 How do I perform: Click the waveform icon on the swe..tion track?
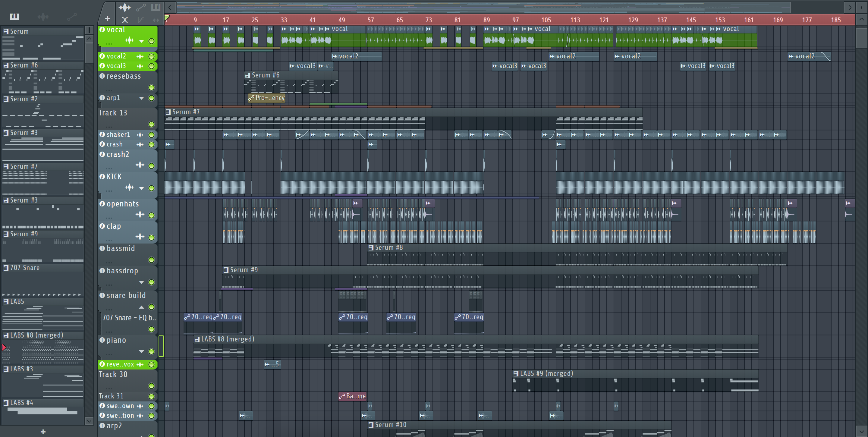click(x=140, y=415)
